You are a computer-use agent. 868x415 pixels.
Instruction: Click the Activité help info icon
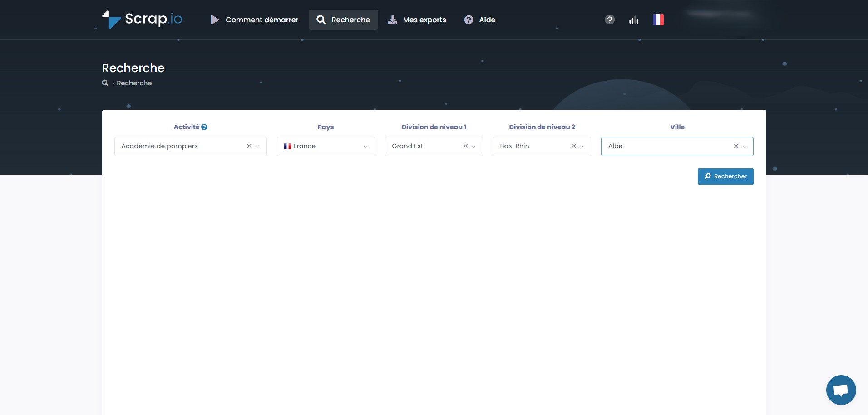click(204, 127)
